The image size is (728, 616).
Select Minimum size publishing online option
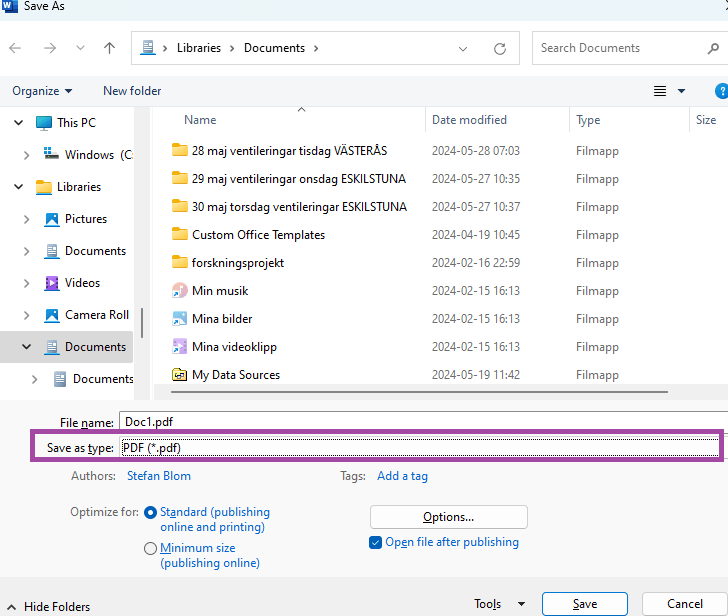tap(202, 555)
